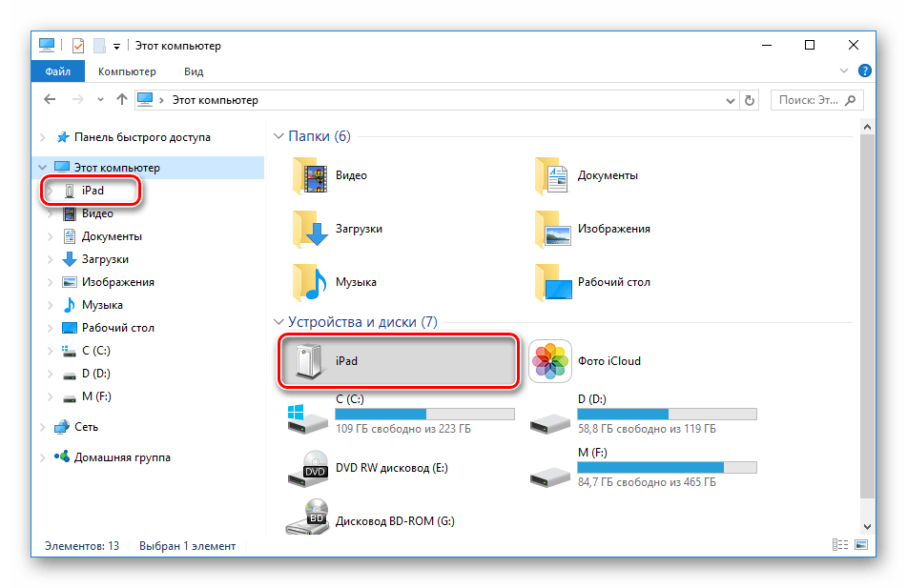Click the search box Поиск field
907x588 pixels.
pos(811,99)
